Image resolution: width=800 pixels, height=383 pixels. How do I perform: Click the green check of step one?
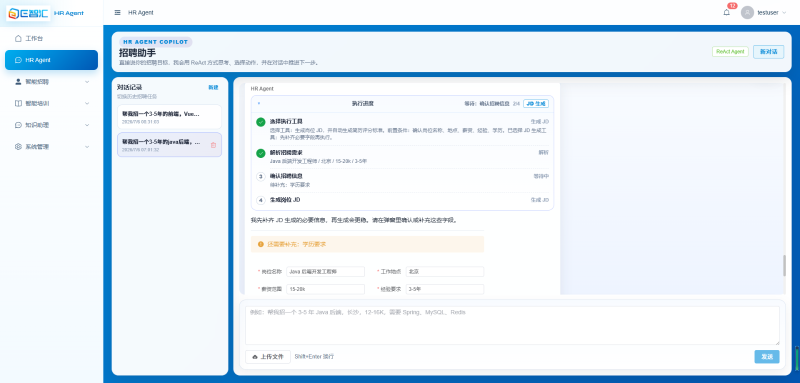coord(261,122)
